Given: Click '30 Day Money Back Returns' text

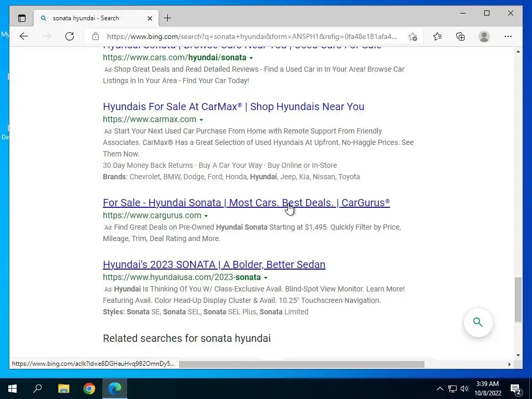Looking at the screenshot, I should tap(148, 165).
